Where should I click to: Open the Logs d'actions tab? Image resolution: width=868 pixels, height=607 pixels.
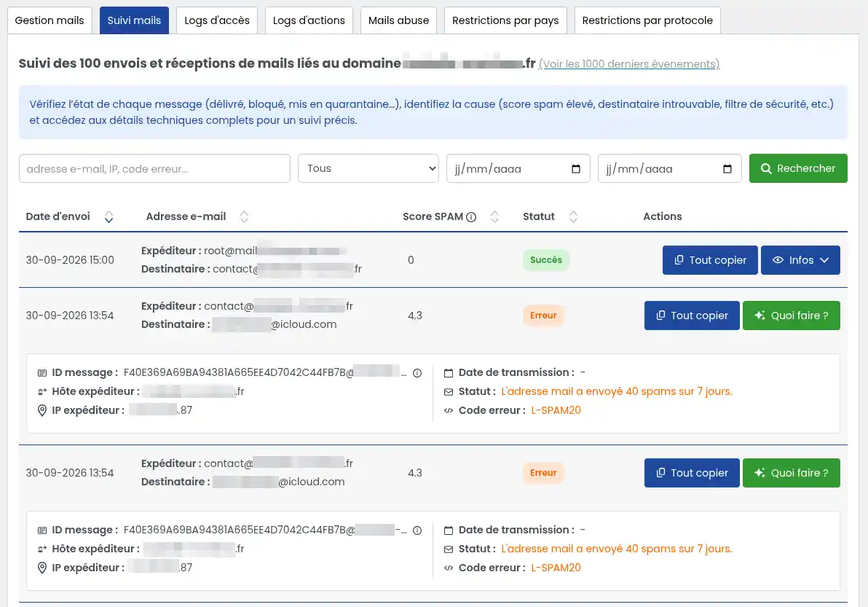[x=309, y=20]
